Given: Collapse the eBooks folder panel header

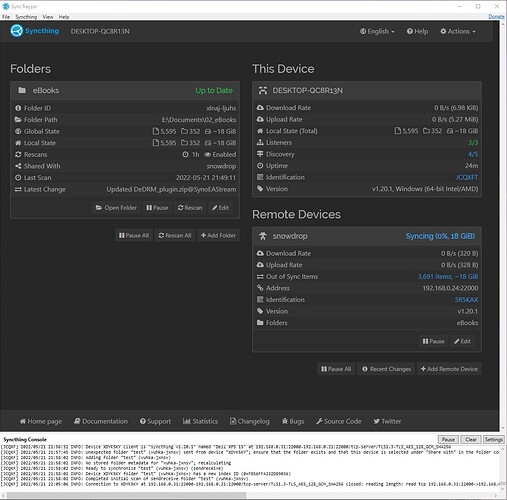Looking at the screenshot, I should coord(125,90).
